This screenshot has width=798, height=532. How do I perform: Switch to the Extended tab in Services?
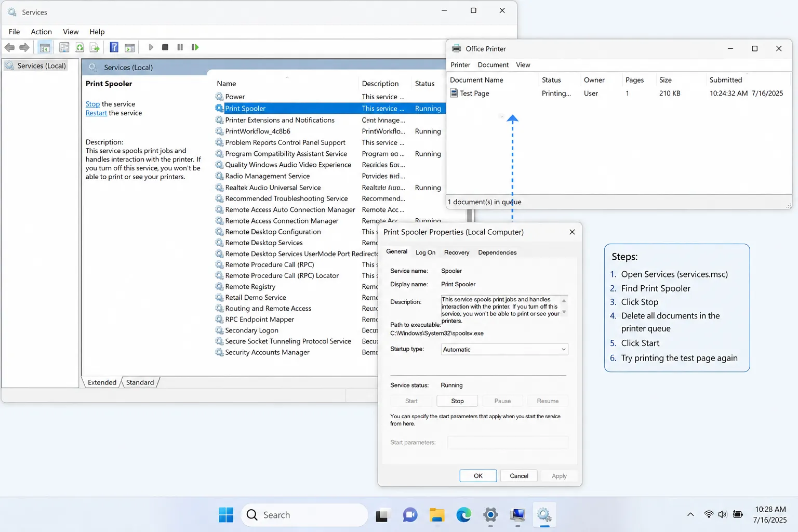[102, 382]
